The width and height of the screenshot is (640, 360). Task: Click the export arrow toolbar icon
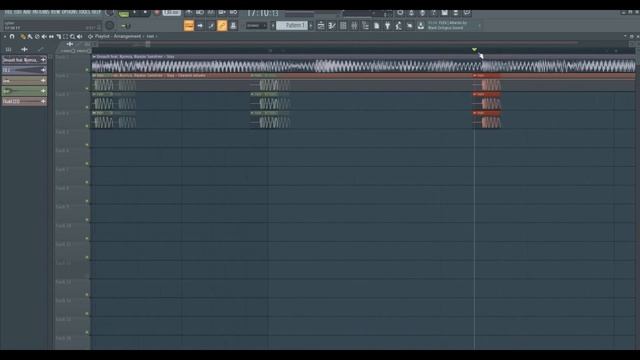pyautogui.click(x=421, y=26)
